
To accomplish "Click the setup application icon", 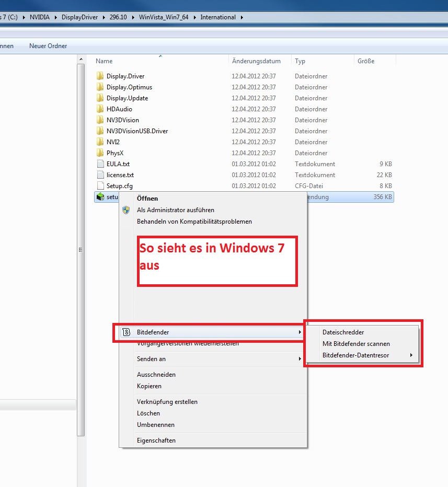I will (x=100, y=196).
